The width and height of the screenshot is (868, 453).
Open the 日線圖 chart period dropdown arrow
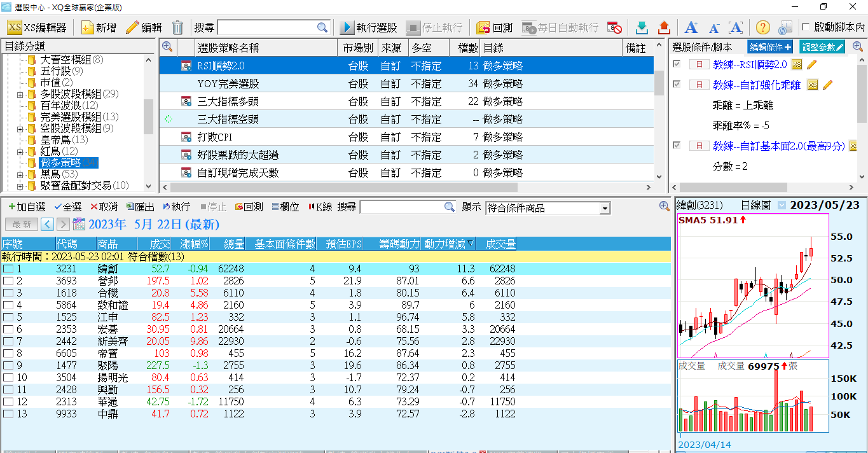(x=782, y=205)
